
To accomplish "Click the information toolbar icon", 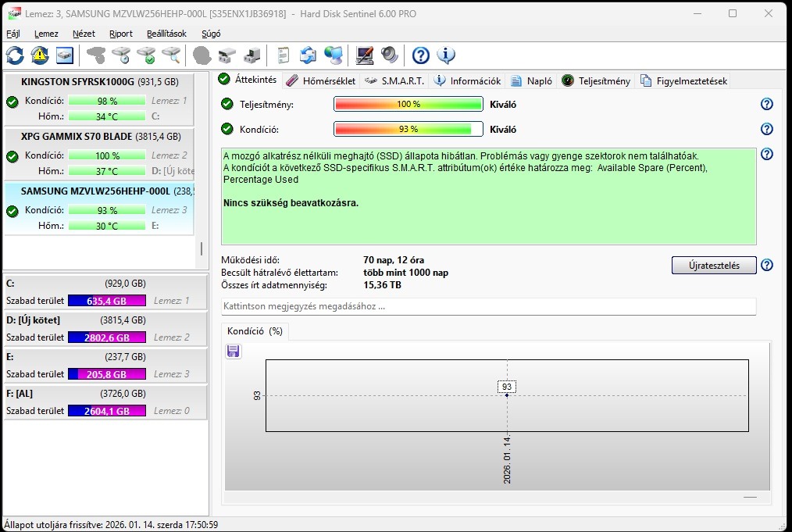I will 445,55.
